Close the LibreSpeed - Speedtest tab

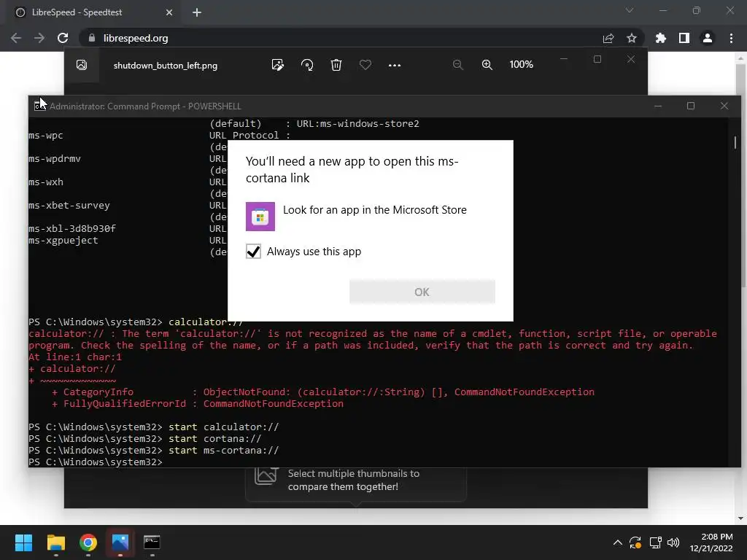tap(169, 12)
